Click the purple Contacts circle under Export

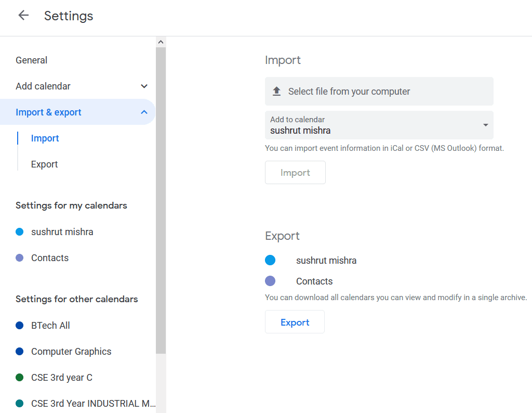point(270,281)
